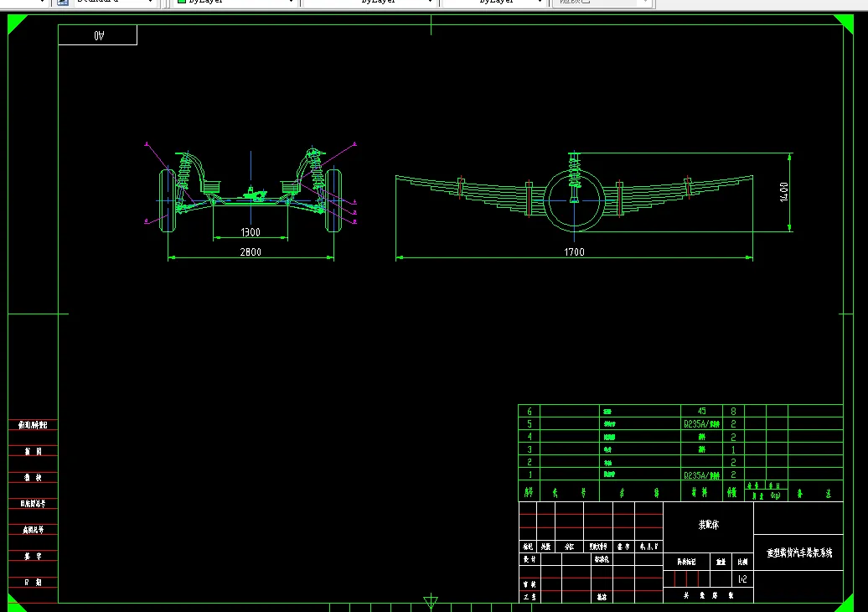Click item number 6 in parts list
Image resolution: width=868 pixels, height=612 pixels.
(x=530, y=411)
